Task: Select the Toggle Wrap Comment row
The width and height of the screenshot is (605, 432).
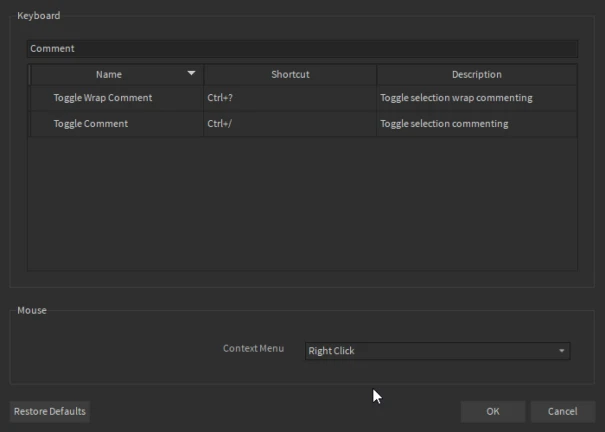Action: pyautogui.click(x=103, y=98)
